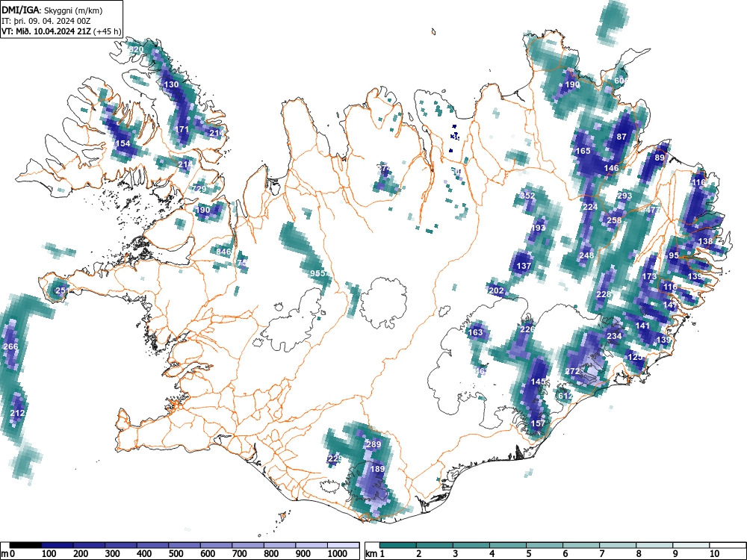Click the visibility value '193' on the map
Image resolution: width=747 pixels, height=560 pixels.
tap(538, 228)
